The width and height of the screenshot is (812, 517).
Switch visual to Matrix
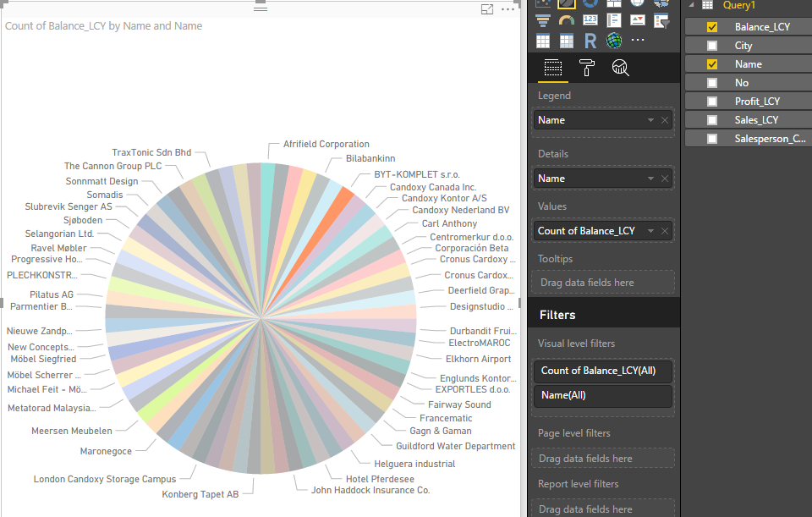pos(567,41)
